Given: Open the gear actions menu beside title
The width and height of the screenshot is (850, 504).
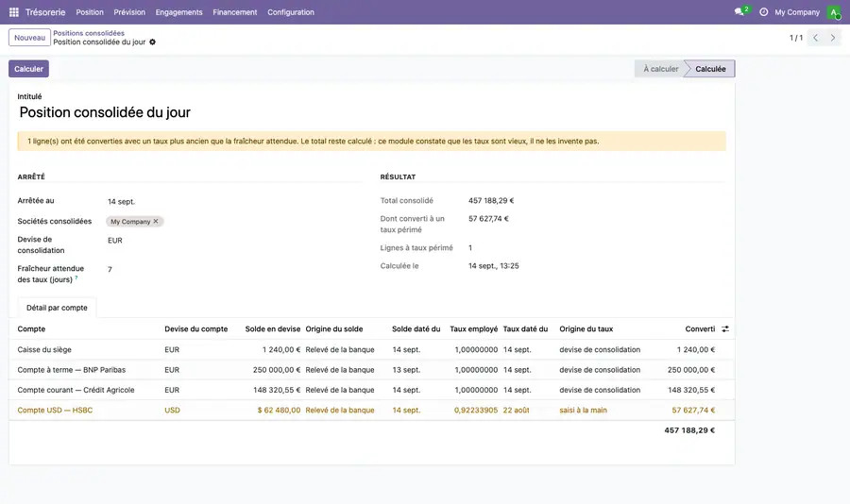Looking at the screenshot, I should pos(152,42).
